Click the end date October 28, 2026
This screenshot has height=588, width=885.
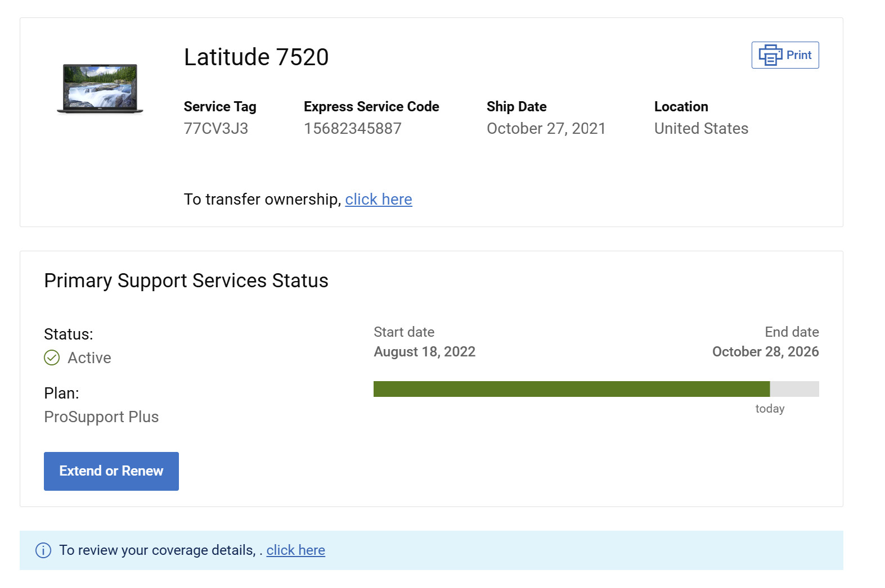[x=766, y=352]
